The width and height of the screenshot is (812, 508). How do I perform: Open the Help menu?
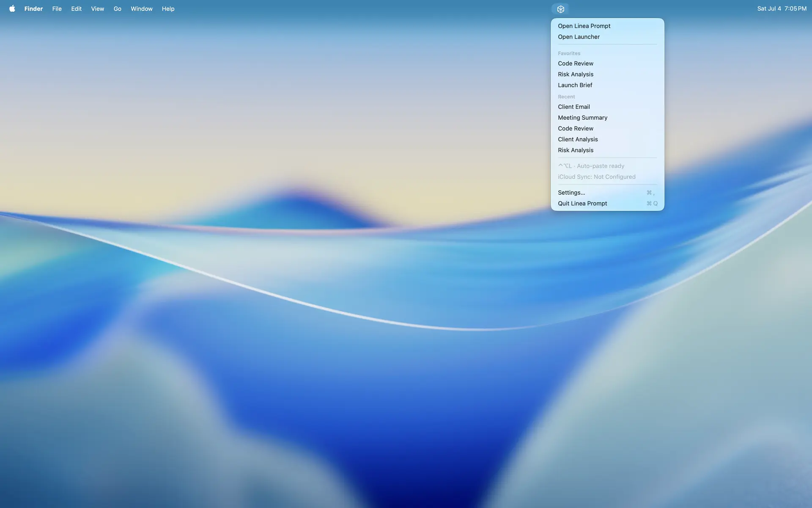tap(168, 8)
